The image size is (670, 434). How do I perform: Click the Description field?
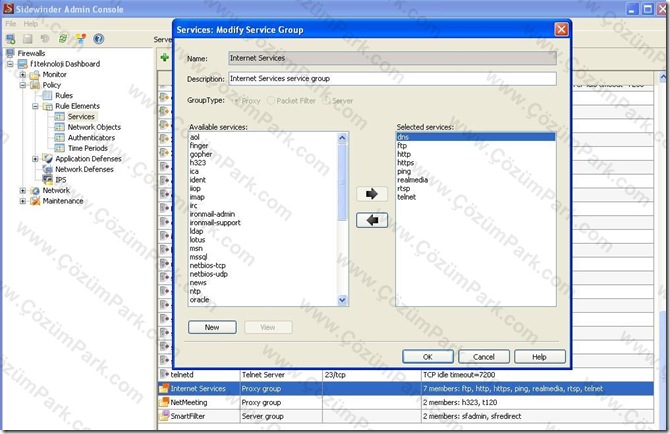(392, 79)
